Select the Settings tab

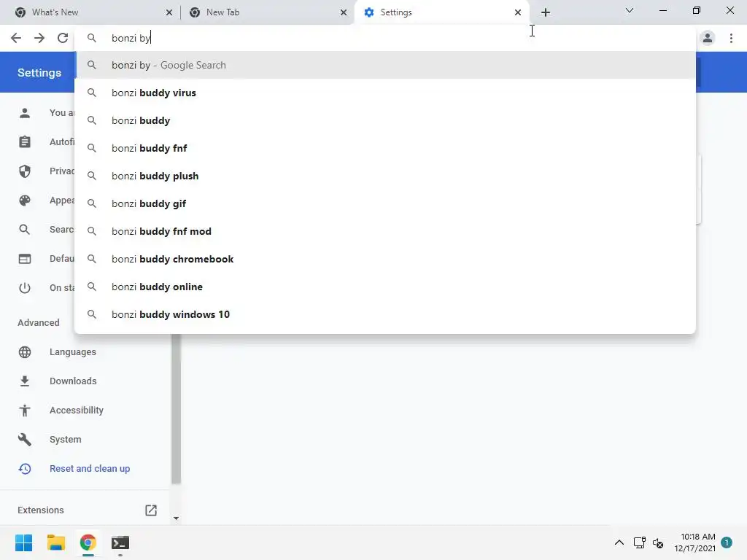click(441, 12)
